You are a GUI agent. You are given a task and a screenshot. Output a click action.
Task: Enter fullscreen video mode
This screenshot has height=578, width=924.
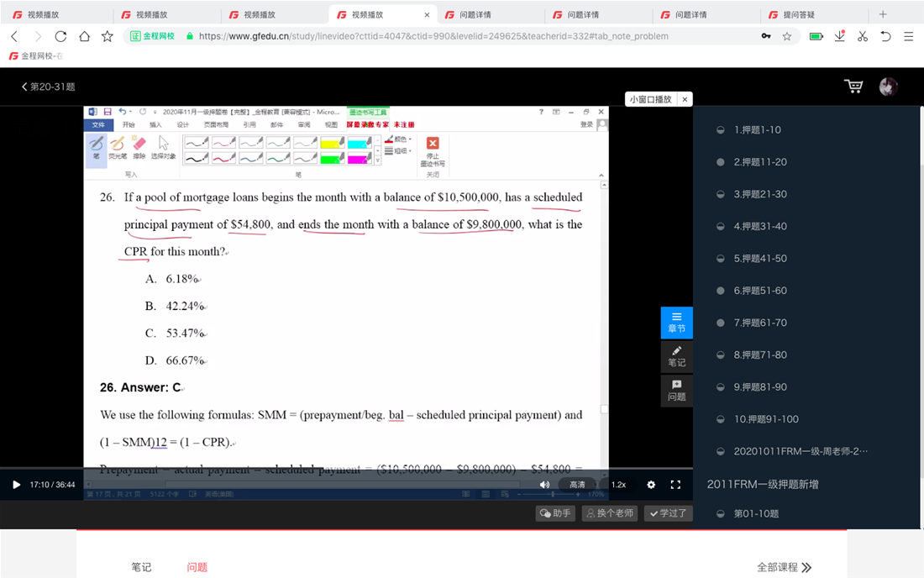click(675, 484)
